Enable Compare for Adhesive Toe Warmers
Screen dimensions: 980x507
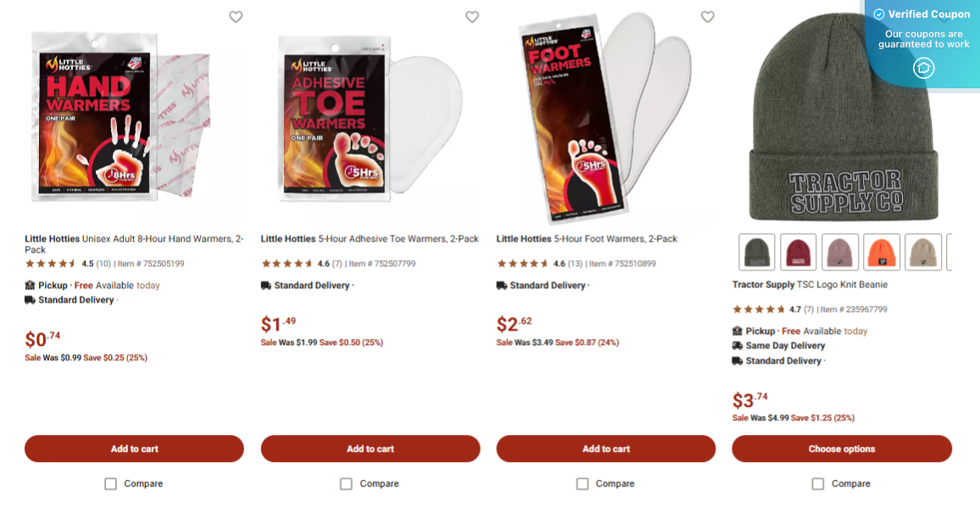click(346, 484)
